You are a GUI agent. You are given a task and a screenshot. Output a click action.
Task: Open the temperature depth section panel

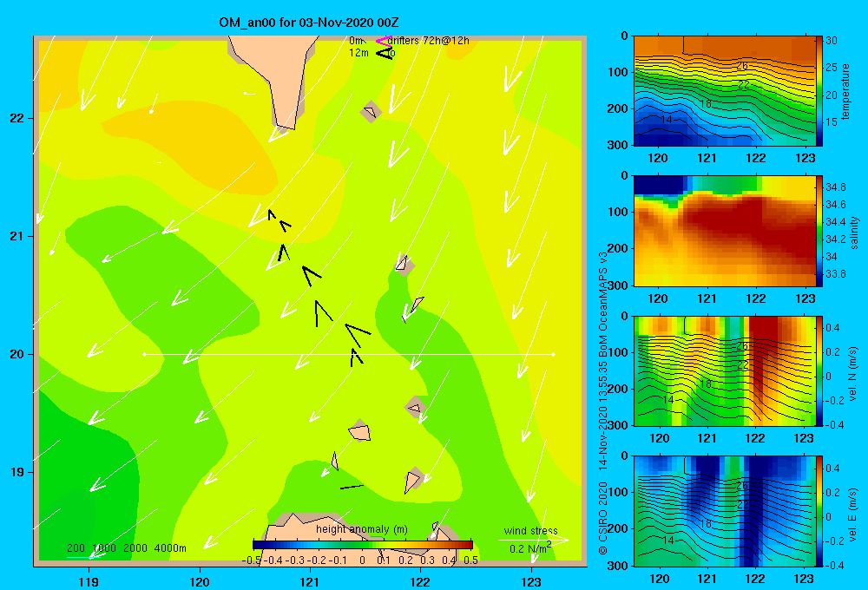[725, 91]
